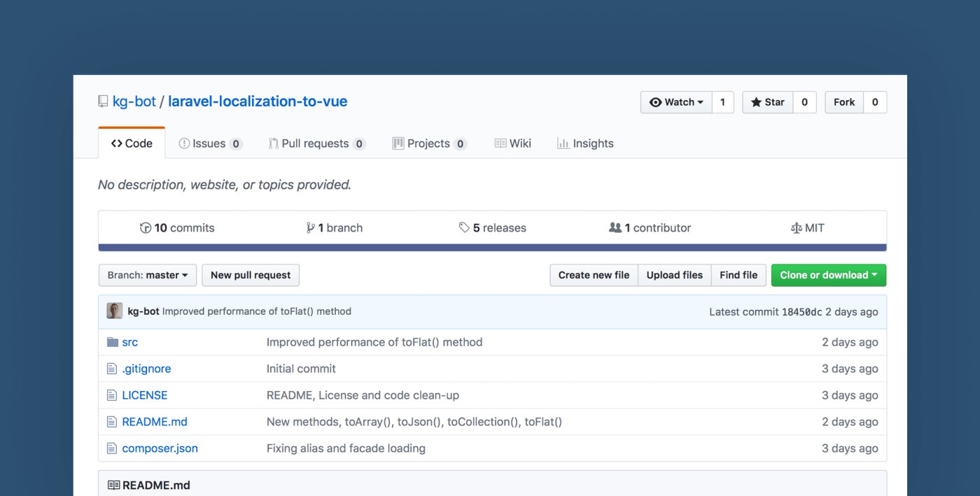The height and width of the screenshot is (496, 980).
Task: View the MIT license link
Action: [x=808, y=228]
